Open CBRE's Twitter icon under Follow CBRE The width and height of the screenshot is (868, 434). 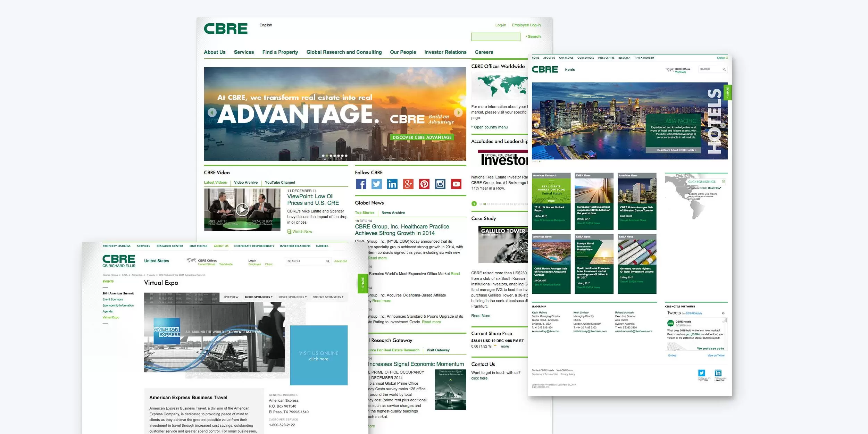point(377,184)
